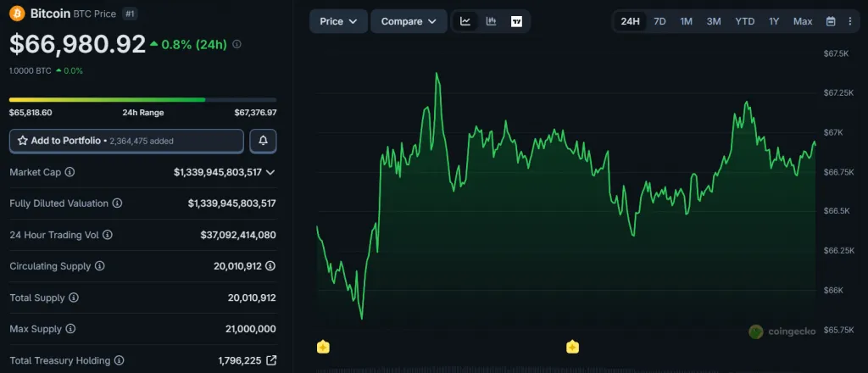
Task: Click the first yellow news marker on chart
Action: 323,347
